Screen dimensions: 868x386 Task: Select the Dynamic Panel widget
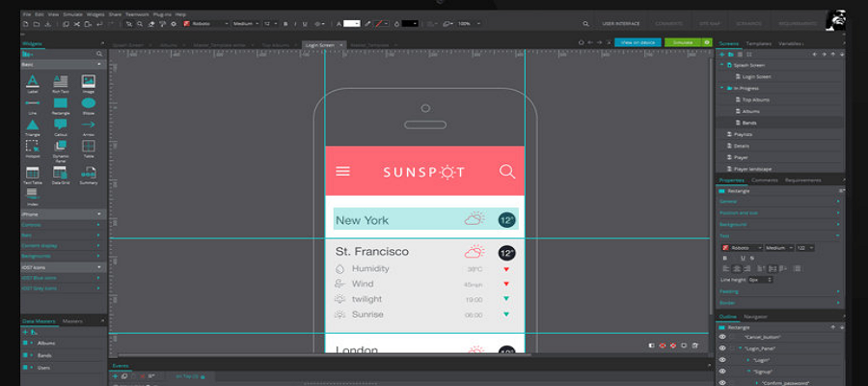[61, 151]
